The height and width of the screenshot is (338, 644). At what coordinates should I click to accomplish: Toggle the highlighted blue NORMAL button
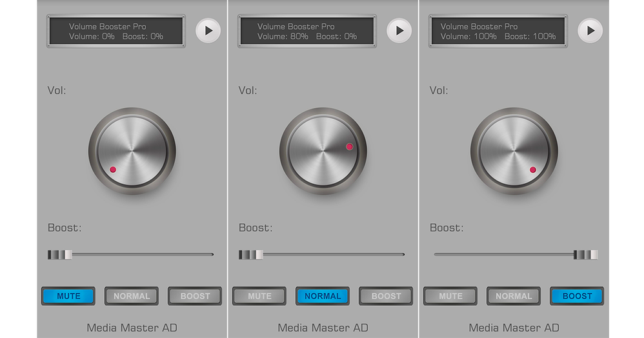pyautogui.click(x=323, y=296)
